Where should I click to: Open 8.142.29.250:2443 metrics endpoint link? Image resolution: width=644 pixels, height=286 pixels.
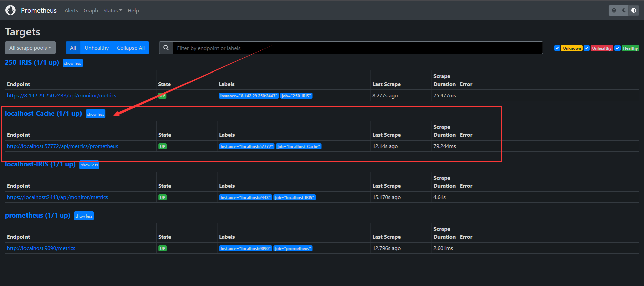point(62,96)
